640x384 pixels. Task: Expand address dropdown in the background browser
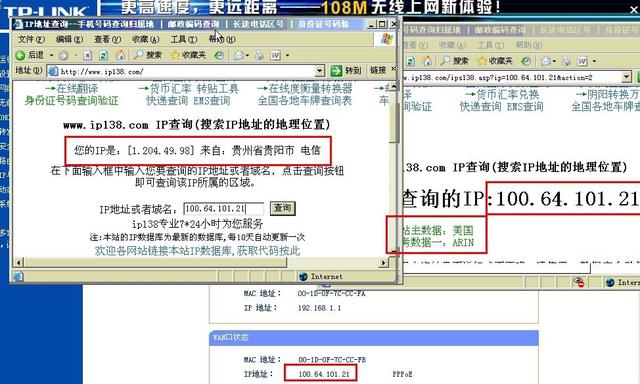pyautogui.click(x=627, y=77)
